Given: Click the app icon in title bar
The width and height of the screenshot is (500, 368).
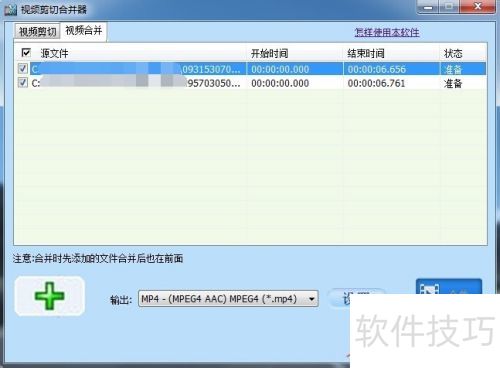Looking at the screenshot, I should click(10, 9).
